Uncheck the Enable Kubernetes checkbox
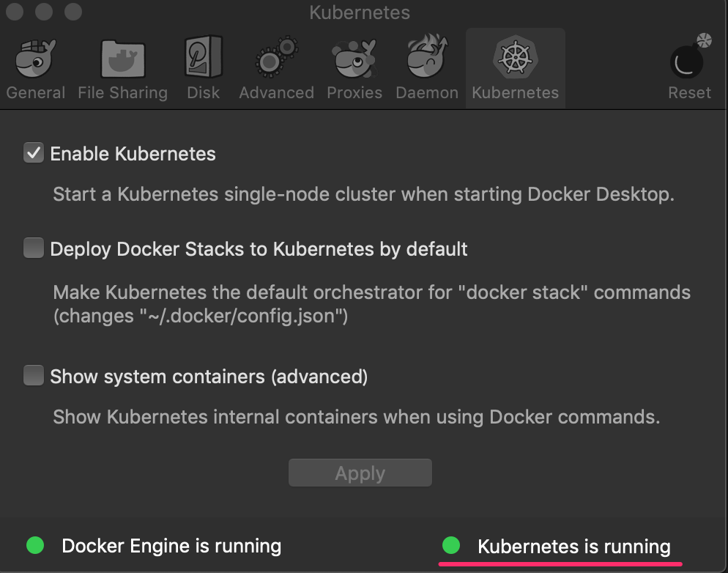728x573 pixels. (34, 154)
